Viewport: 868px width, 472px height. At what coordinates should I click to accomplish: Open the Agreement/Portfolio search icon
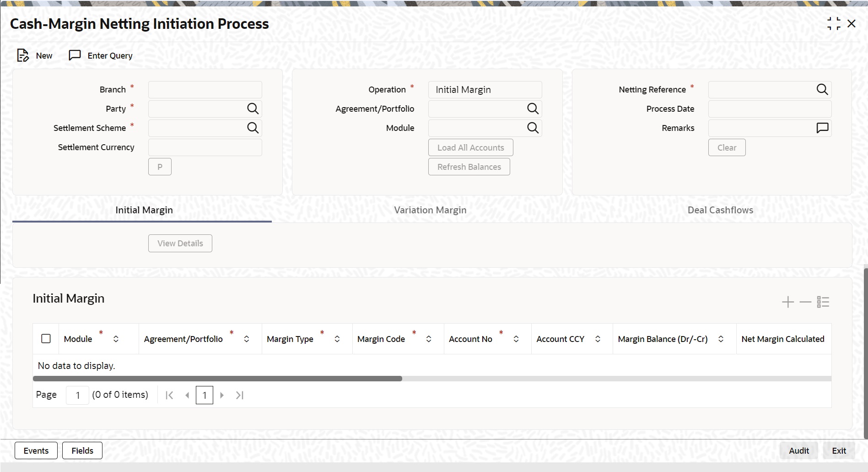[533, 109]
